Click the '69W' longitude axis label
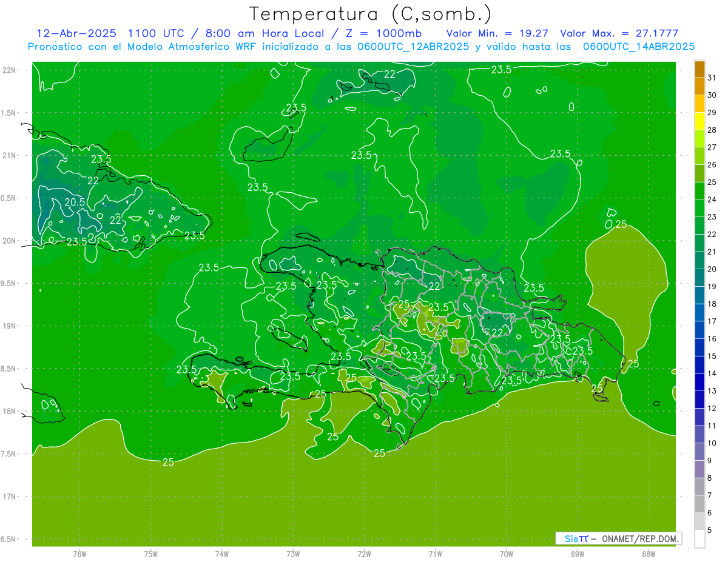This screenshot has height=562, width=728. pos(578,554)
